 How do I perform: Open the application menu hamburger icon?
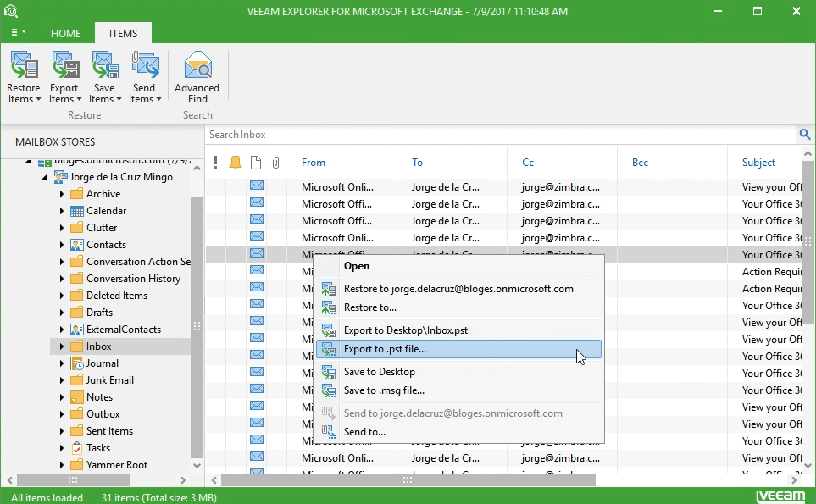14,32
